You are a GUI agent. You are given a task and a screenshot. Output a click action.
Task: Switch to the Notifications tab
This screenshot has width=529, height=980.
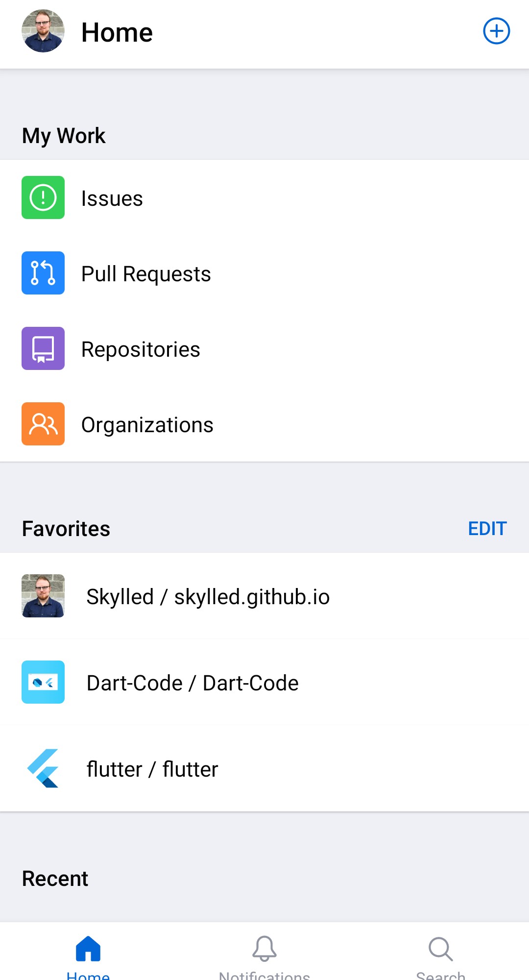tap(264, 955)
